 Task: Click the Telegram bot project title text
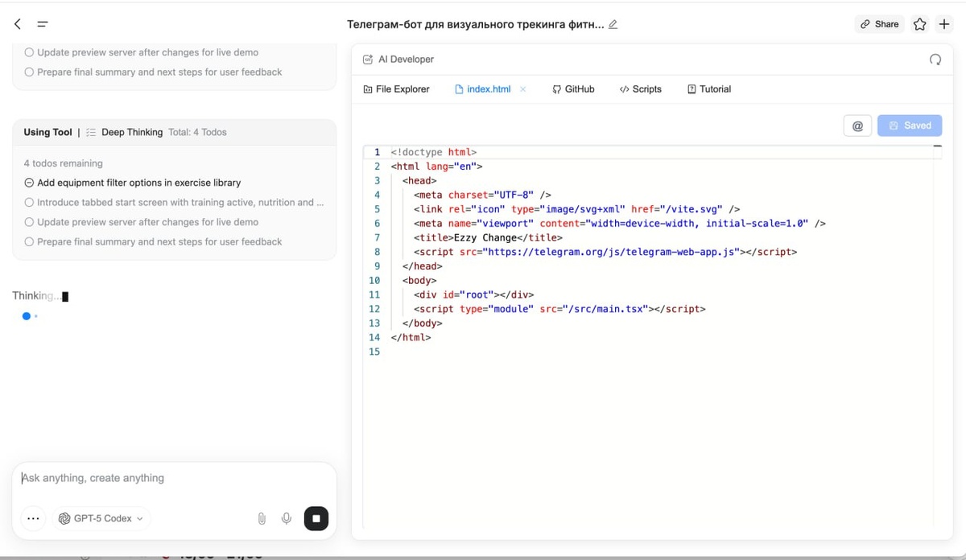pos(475,24)
